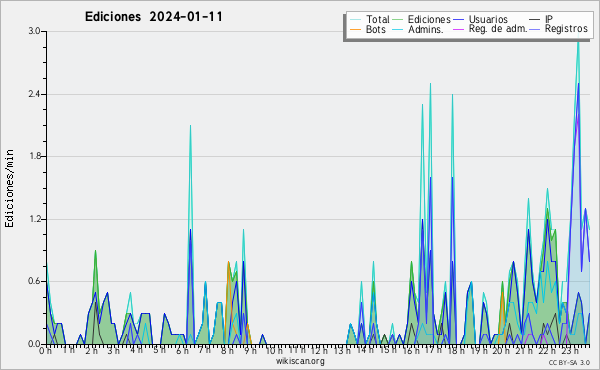The height and width of the screenshot is (370, 600).
Task: Click the '8 h' x-axis label
Action: point(227,351)
